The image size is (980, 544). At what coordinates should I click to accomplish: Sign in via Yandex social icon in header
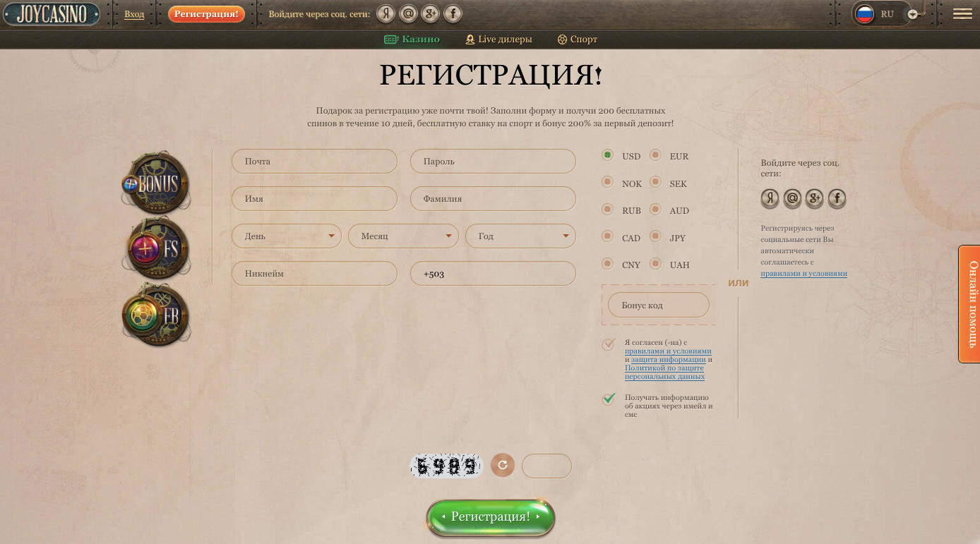point(386,13)
